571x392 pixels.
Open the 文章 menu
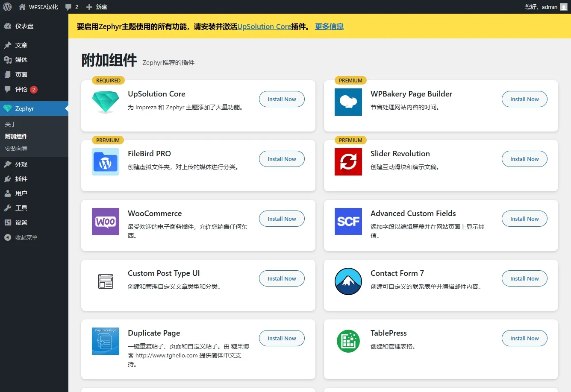coord(34,45)
